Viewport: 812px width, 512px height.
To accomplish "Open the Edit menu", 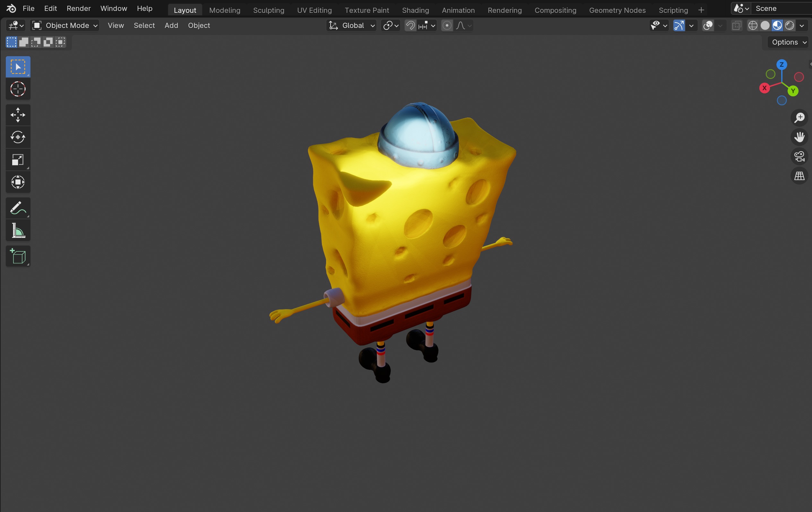I will [51, 8].
